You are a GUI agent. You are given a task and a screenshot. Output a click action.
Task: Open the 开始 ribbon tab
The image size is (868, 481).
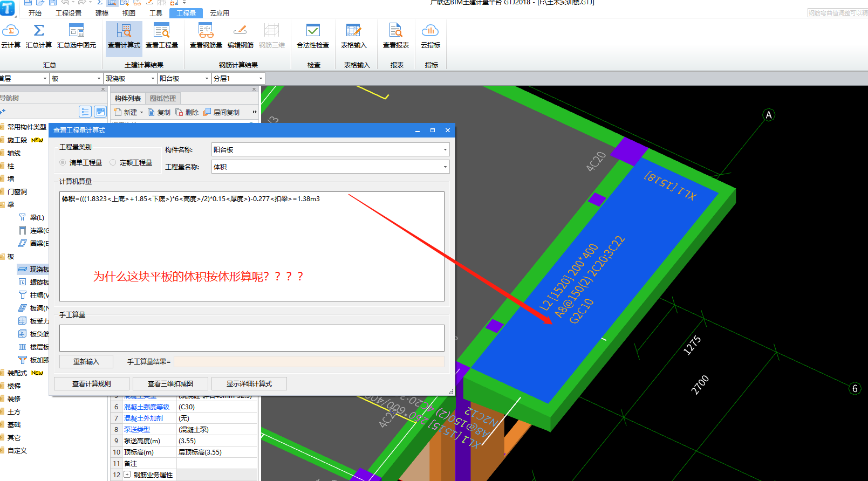click(35, 13)
